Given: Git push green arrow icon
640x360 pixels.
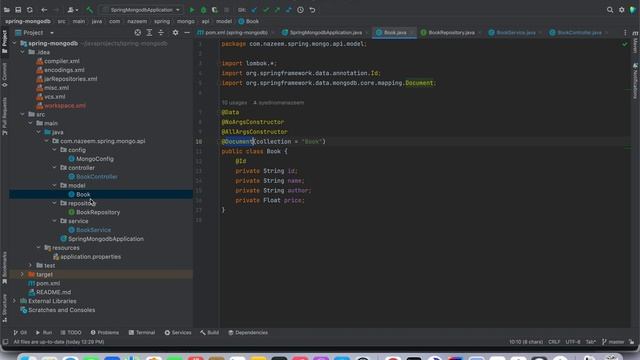Looking at the screenshot, I should pyautogui.click(x=277, y=10).
